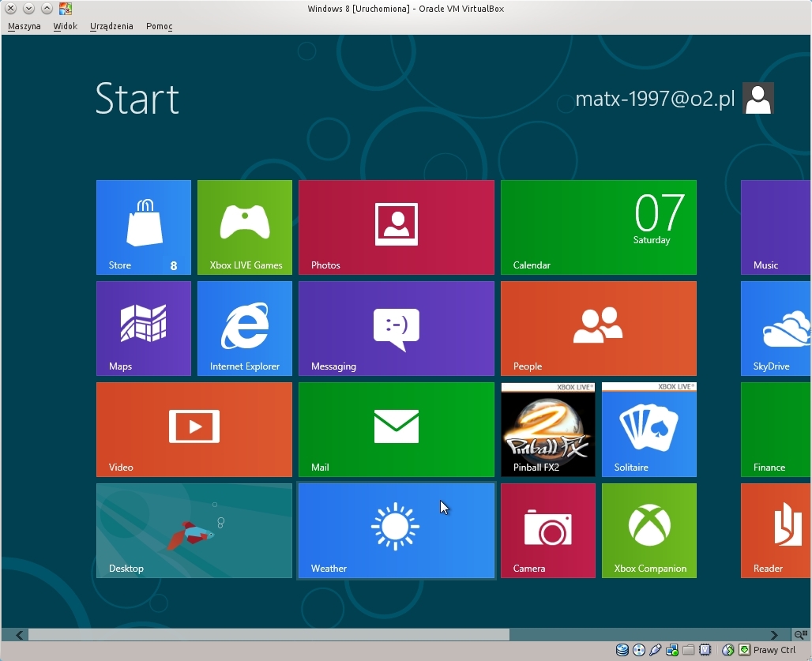Image resolution: width=812 pixels, height=661 pixels.
Task: Launch the Pinball FX2 game tile
Action: 548,430
